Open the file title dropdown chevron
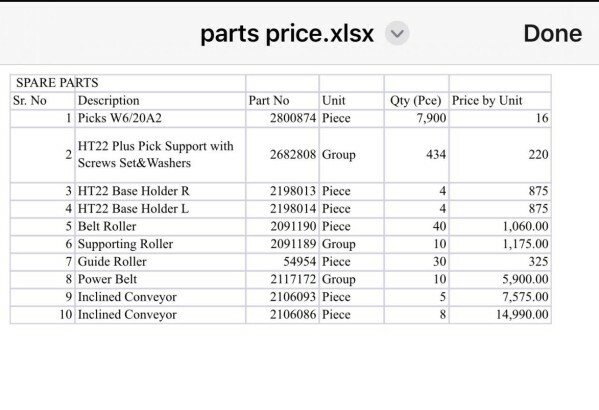The image size is (599, 410). coord(397,34)
